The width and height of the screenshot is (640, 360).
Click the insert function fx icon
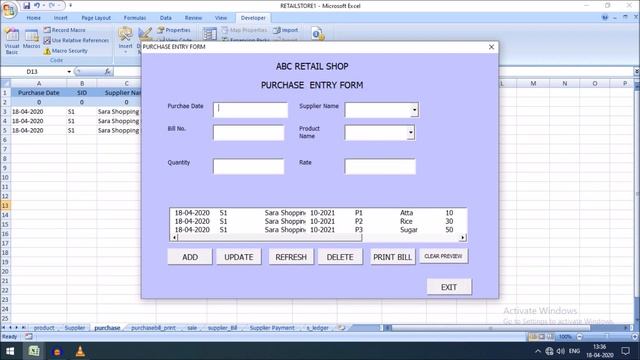pos(108,71)
